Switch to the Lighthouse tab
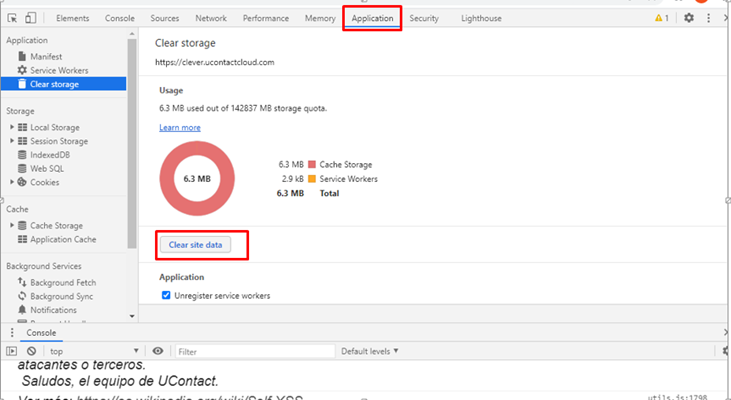Image resolution: width=731 pixels, height=400 pixels. 481,18
